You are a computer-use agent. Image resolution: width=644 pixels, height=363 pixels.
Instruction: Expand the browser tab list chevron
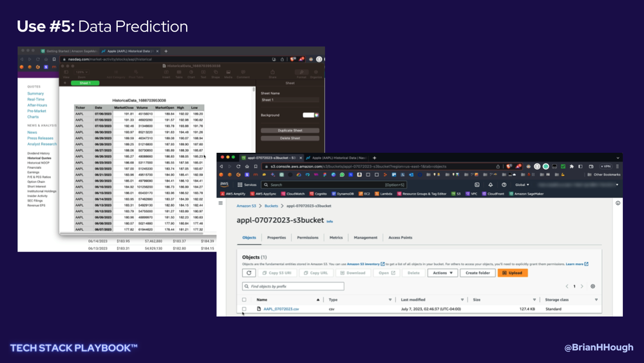(x=618, y=158)
